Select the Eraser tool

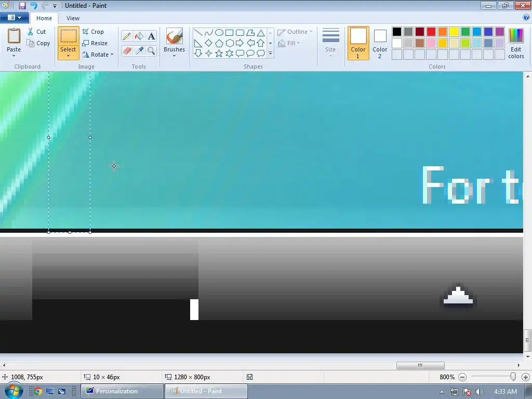tap(127, 51)
